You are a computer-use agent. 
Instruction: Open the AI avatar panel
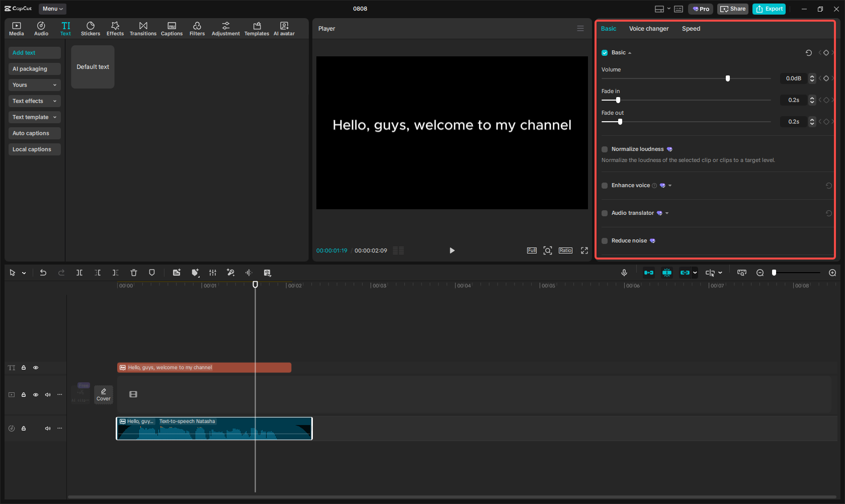[x=284, y=29]
